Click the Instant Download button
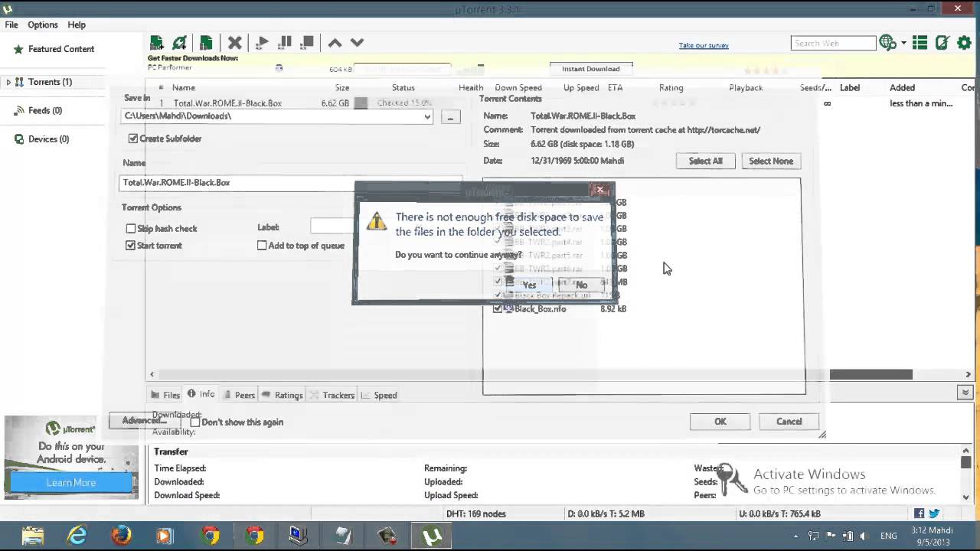This screenshot has width=980, height=551. pos(591,69)
